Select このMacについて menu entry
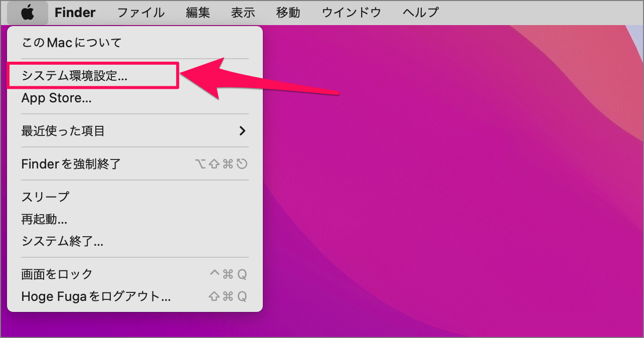644x338 pixels. (x=70, y=43)
